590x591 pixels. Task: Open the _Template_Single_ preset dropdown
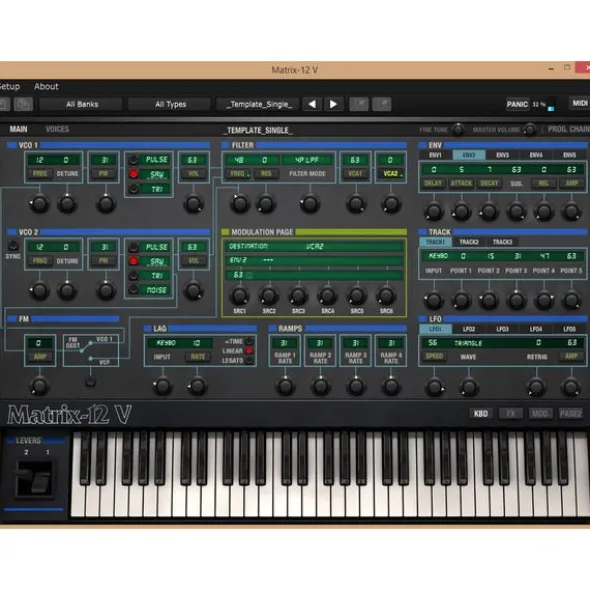pos(259,104)
